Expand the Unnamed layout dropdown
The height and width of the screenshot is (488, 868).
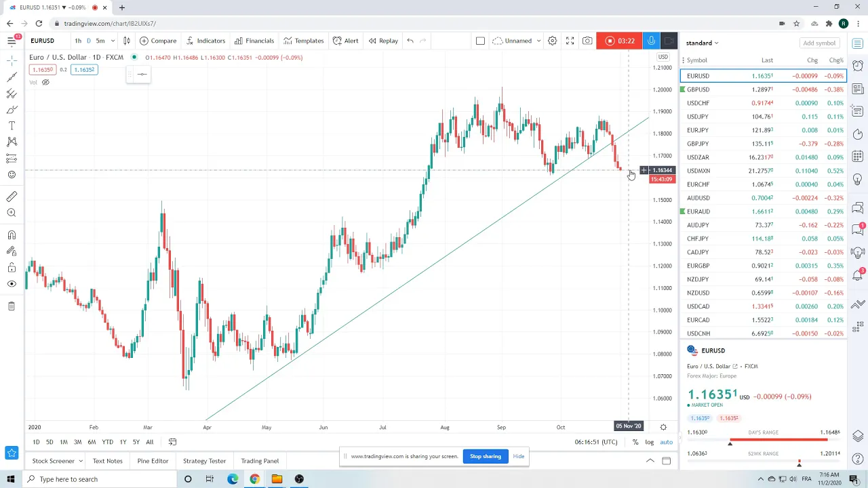[x=538, y=41]
